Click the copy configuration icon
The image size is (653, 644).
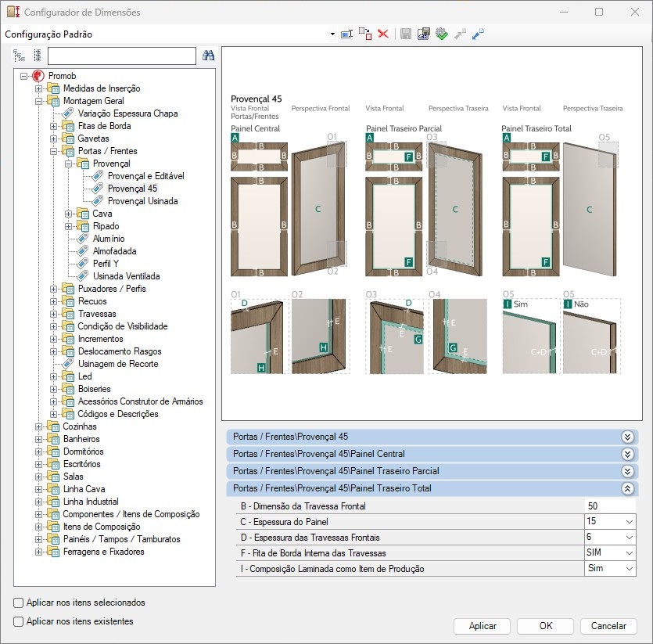pos(365,34)
